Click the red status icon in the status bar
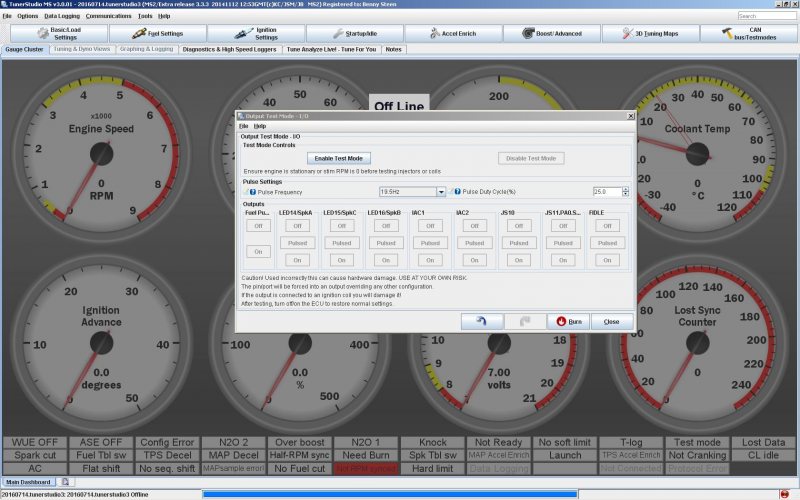This screenshot has height=500, width=800. click(x=784, y=494)
